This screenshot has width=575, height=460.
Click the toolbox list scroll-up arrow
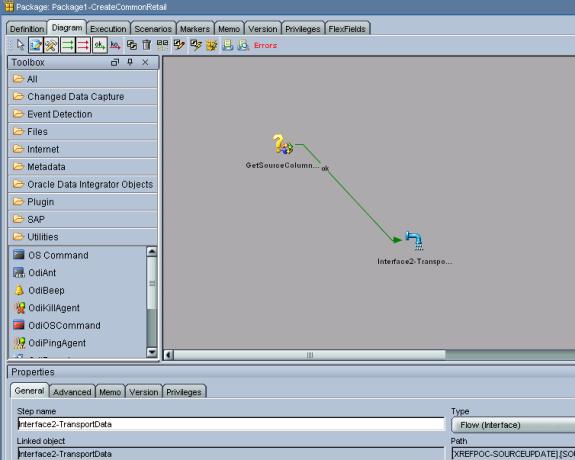coord(151,252)
